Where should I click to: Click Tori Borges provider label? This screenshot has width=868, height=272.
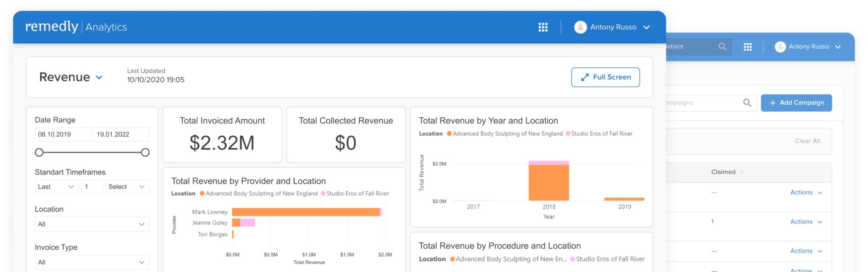[212, 234]
